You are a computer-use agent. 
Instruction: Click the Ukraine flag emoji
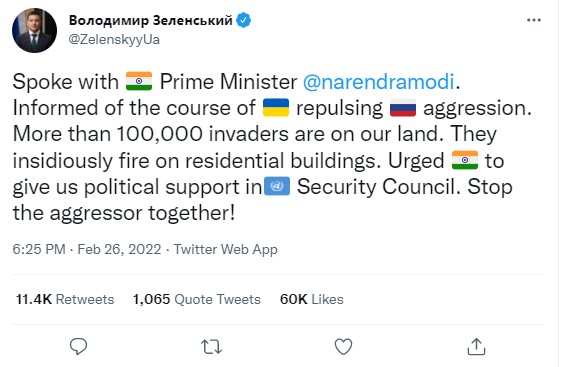pyautogui.click(x=276, y=107)
